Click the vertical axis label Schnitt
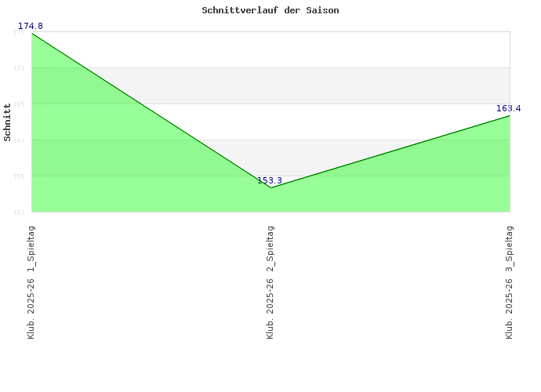 point(8,122)
